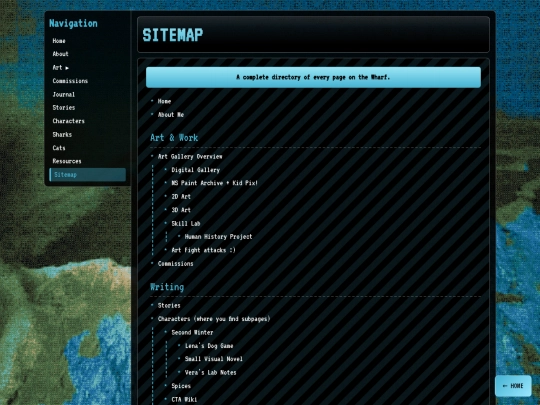Expand the Art submenu arrow
Image resolution: width=540 pixels, height=405 pixels.
67,68
